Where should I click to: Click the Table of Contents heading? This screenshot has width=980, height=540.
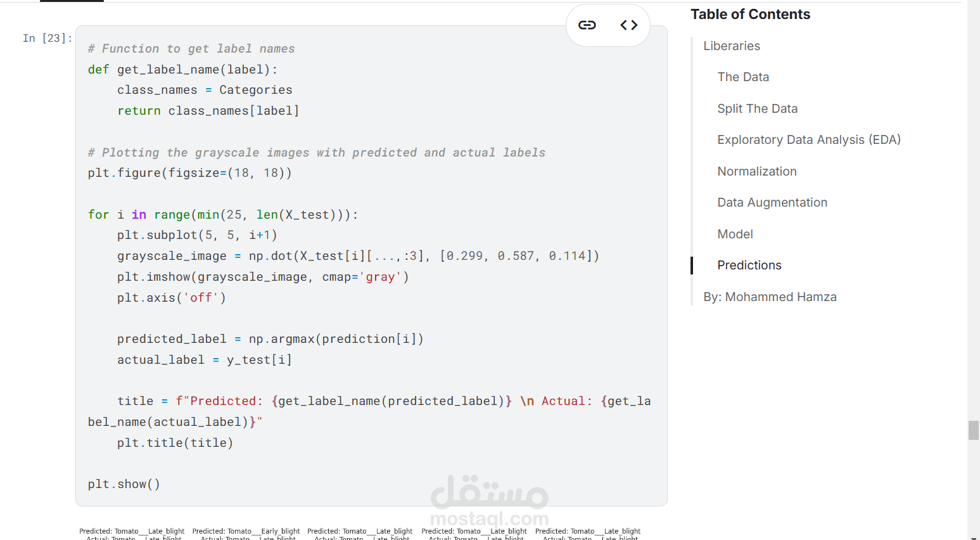(x=750, y=15)
